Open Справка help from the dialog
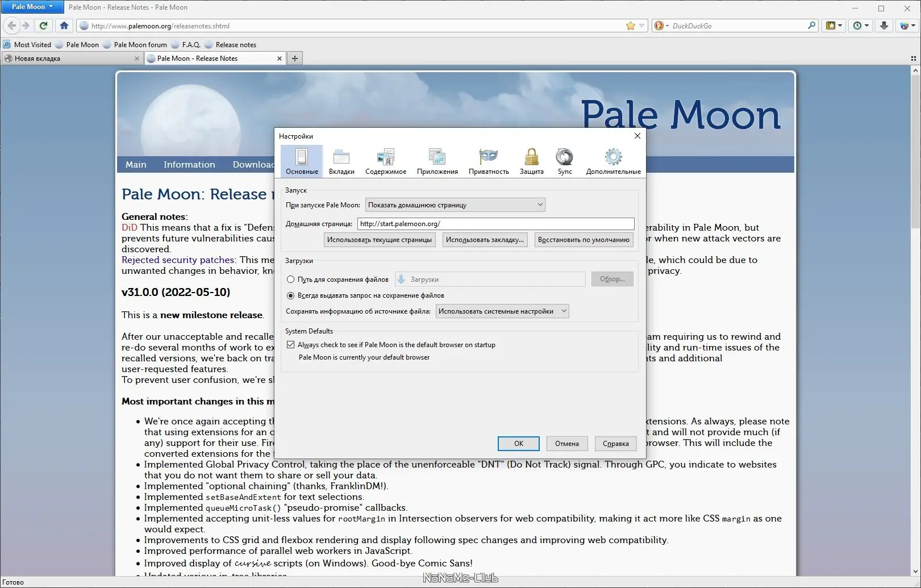This screenshot has width=921, height=588. coord(616,444)
